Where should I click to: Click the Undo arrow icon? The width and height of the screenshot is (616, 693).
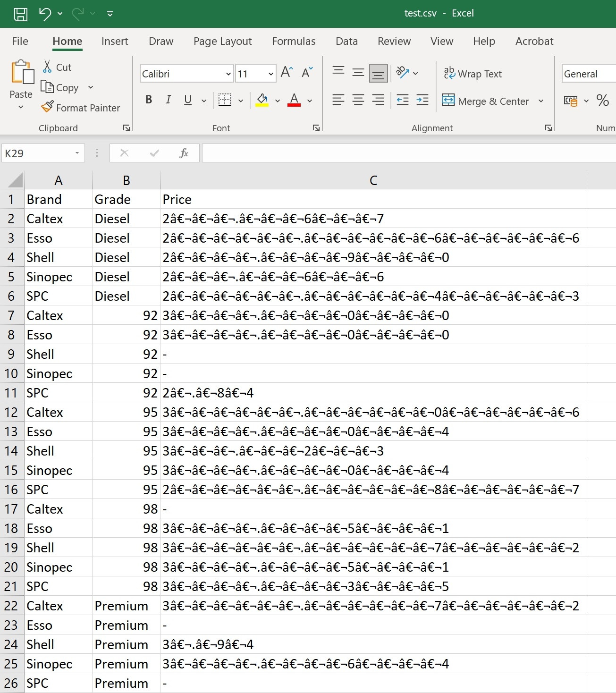(x=45, y=14)
